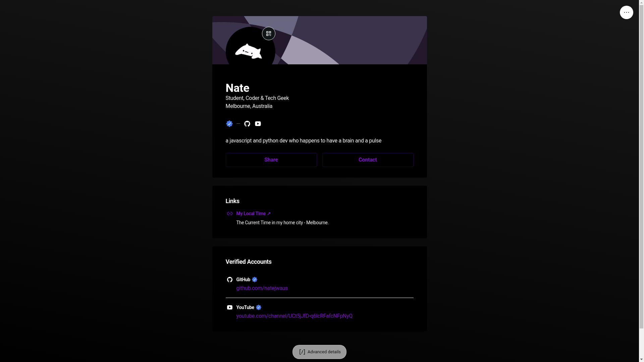Open github.com/natejwaus link

[x=262, y=288]
